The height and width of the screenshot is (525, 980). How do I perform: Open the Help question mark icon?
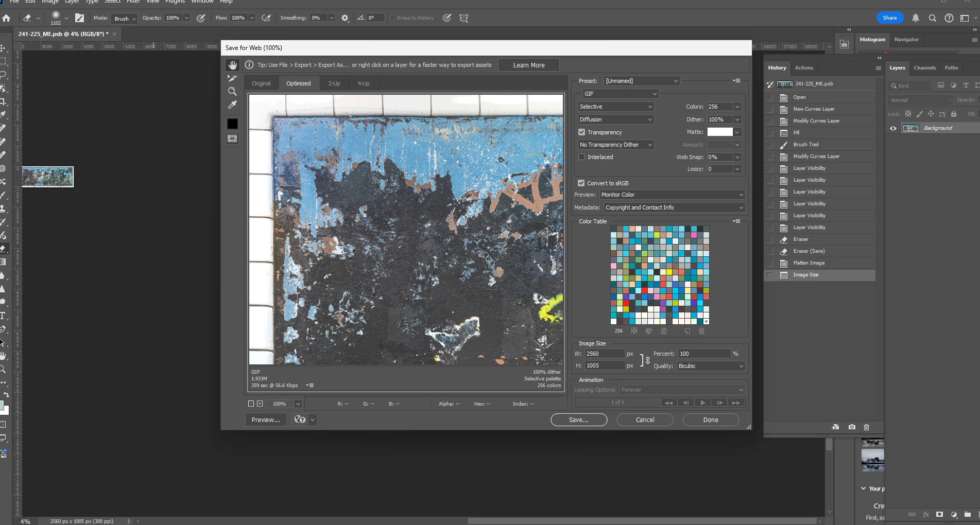click(x=949, y=18)
